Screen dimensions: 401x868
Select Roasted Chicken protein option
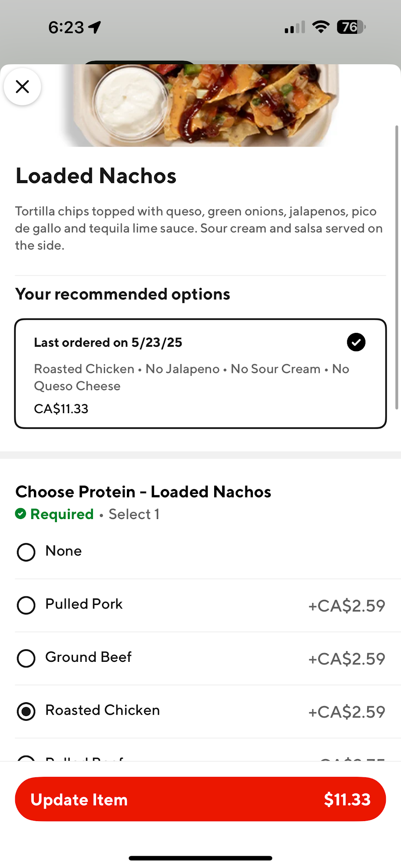coord(208,711)
